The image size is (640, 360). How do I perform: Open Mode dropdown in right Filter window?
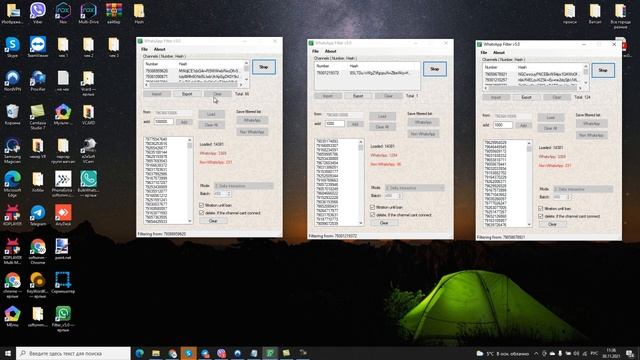[583, 189]
